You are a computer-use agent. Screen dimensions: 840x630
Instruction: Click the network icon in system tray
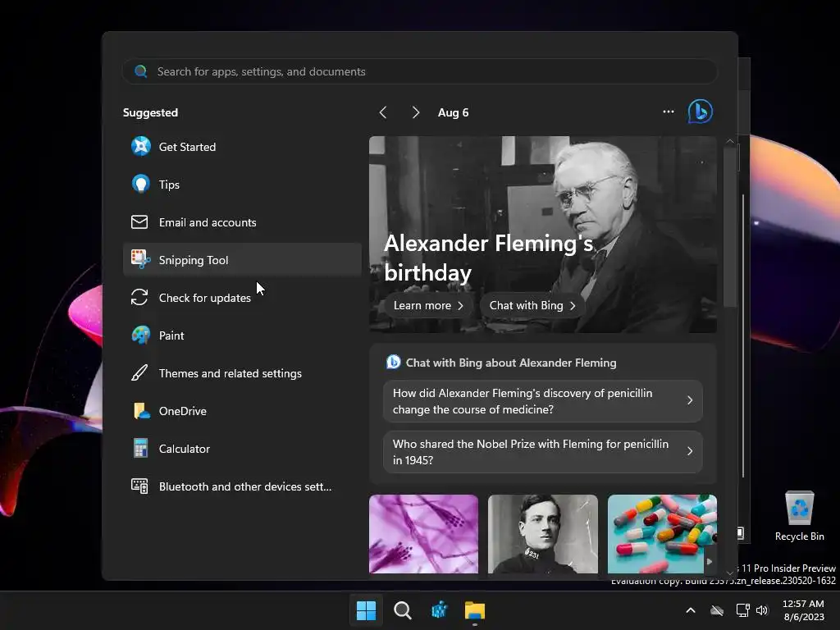742,610
